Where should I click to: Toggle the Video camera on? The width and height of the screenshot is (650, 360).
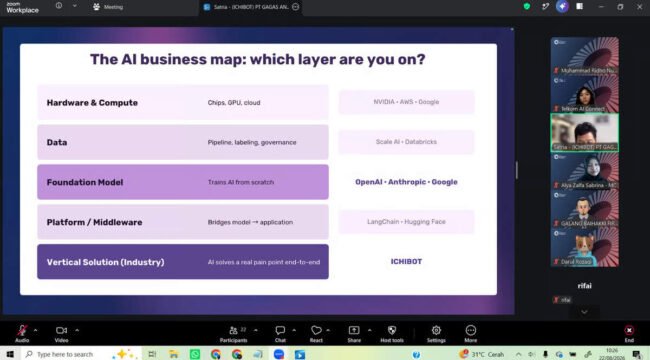tap(61, 333)
